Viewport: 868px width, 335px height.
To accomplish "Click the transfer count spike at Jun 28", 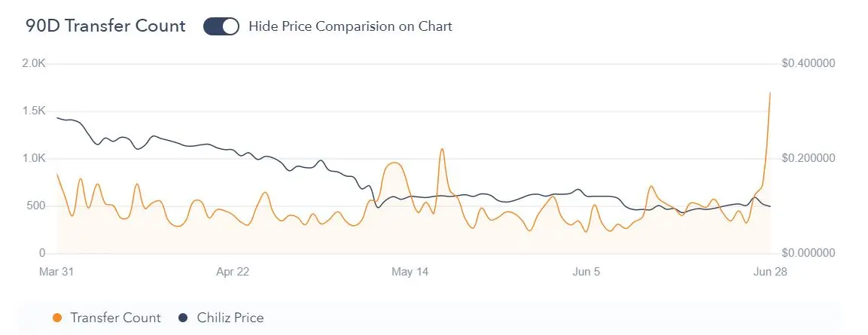I will point(769,93).
